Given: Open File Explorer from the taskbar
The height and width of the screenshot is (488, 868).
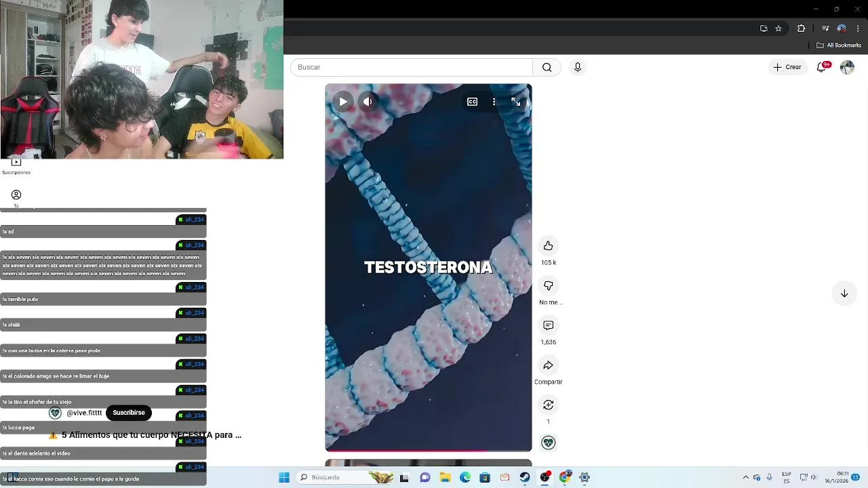Looking at the screenshot, I should pos(445,477).
